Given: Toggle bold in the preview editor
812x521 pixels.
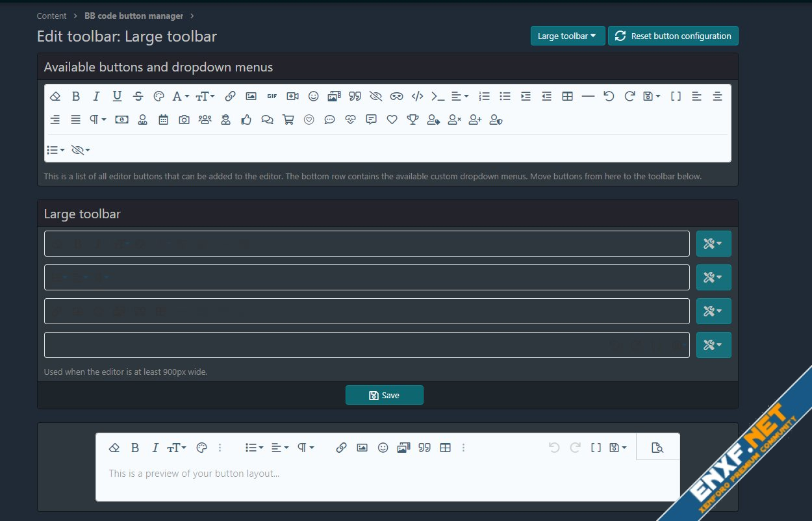Looking at the screenshot, I should click(134, 448).
